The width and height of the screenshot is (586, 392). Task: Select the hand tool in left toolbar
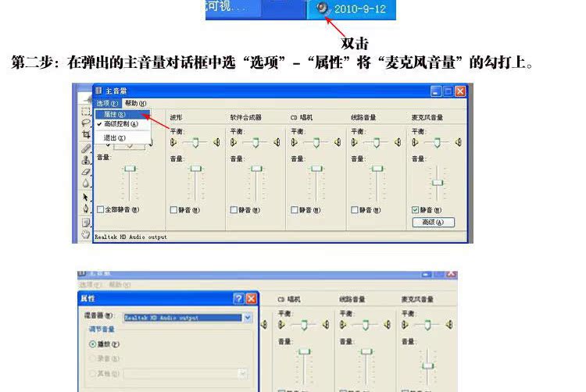[x=86, y=233]
